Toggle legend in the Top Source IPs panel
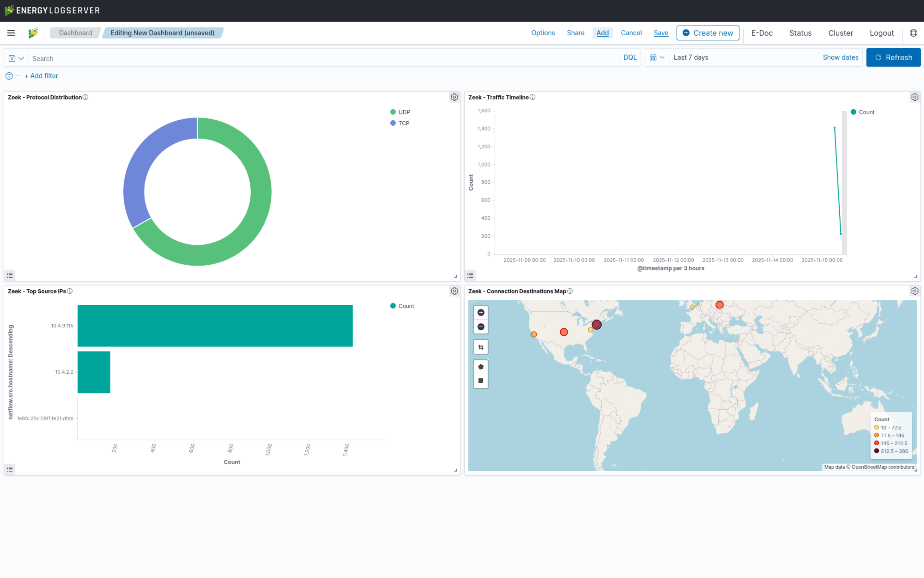924x578 pixels. (10, 469)
